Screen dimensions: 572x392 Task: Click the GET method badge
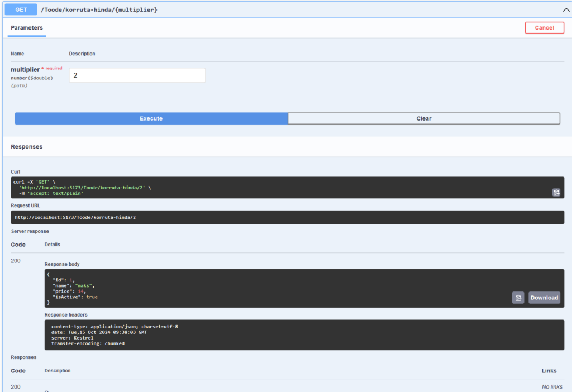coord(21,9)
